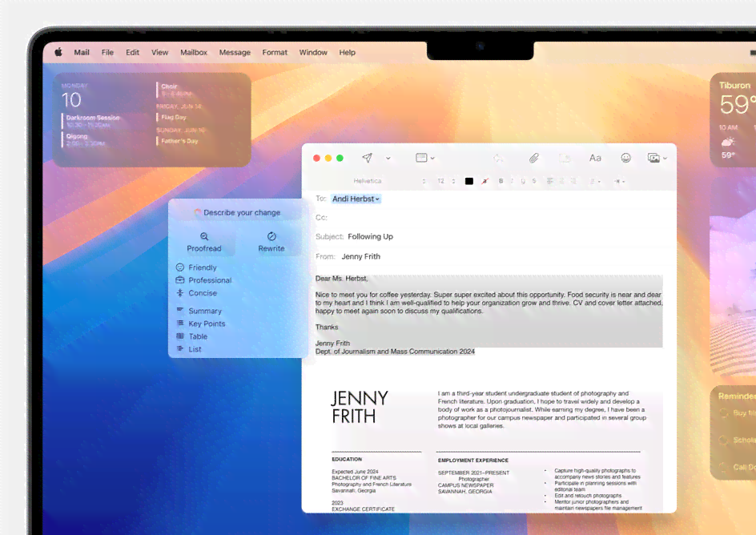This screenshot has width=756, height=535.
Task: Open the File menu
Action: click(x=107, y=52)
